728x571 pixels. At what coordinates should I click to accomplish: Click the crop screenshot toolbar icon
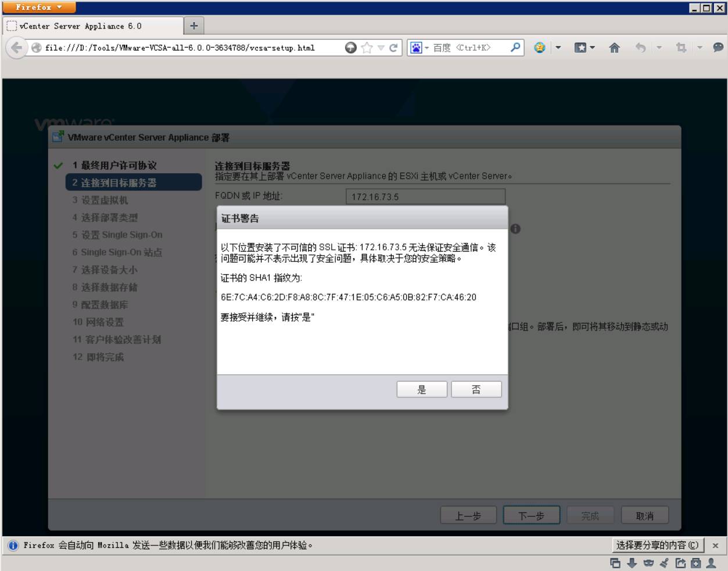[x=681, y=48]
